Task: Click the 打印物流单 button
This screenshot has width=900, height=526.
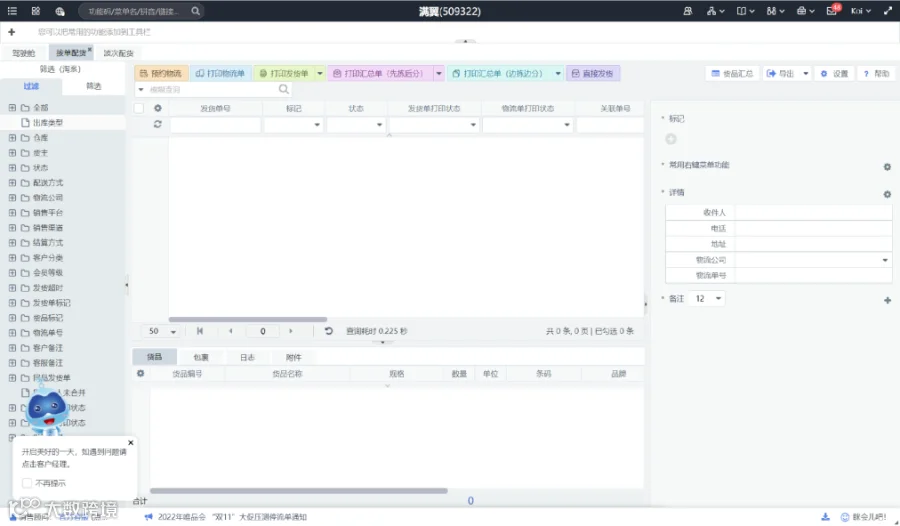Action: [220, 74]
